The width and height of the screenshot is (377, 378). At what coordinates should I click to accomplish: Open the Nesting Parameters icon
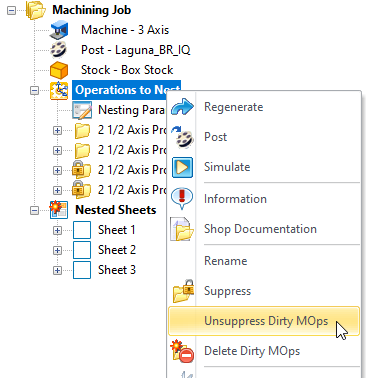pyautogui.click(x=82, y=110)
